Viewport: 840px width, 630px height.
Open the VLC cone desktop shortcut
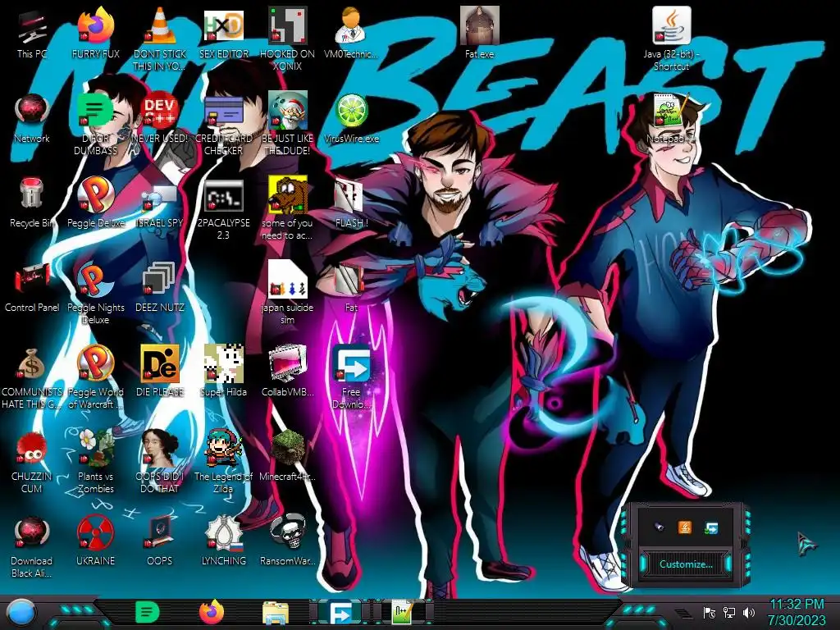(160, 39)
